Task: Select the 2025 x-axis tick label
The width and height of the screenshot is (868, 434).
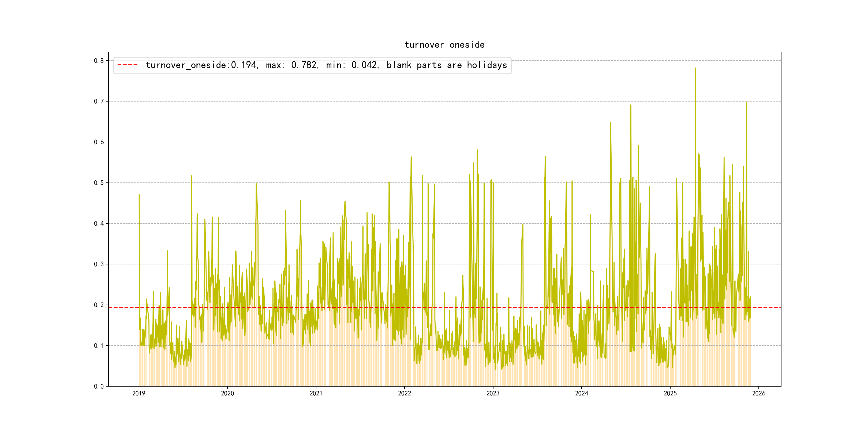Action: click(x=670, y=393)
